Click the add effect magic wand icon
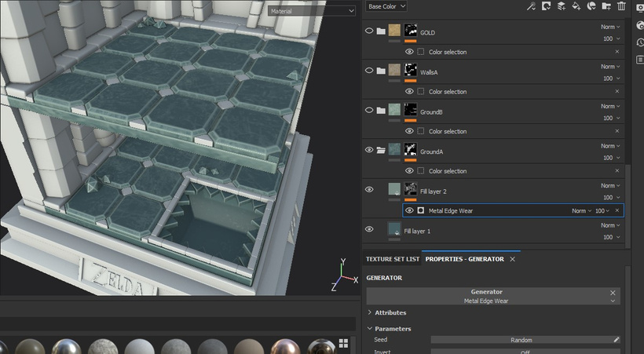Viewport: 644px width, 354px height. 532,6
